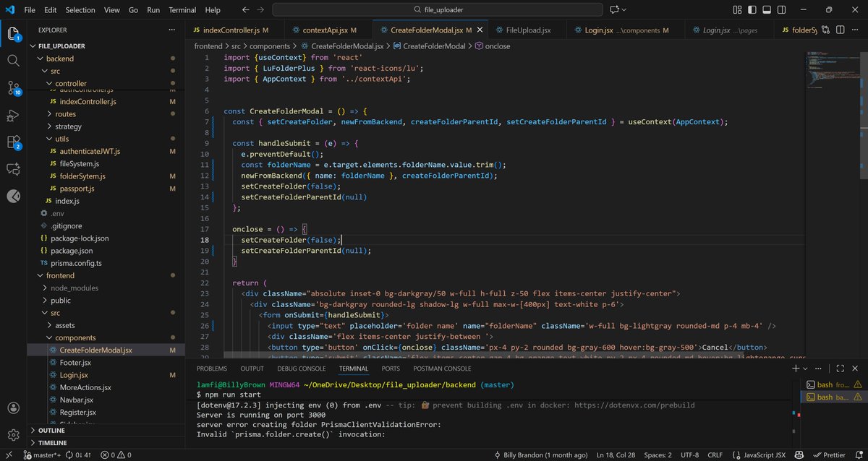
Task: Open Explorer's Views and More Actions ellipsis
Action: (171, 30)
